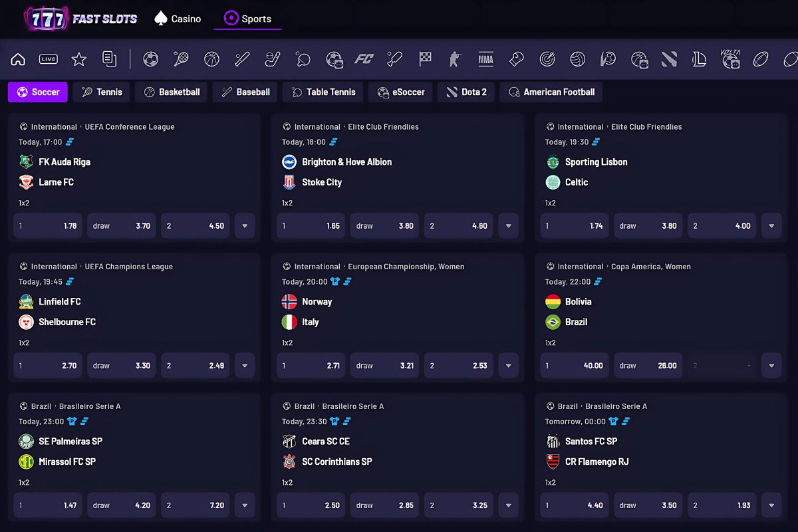Select the American football ball icon
Viewport: 798px width, 532px height.
[x=760, y=59]
